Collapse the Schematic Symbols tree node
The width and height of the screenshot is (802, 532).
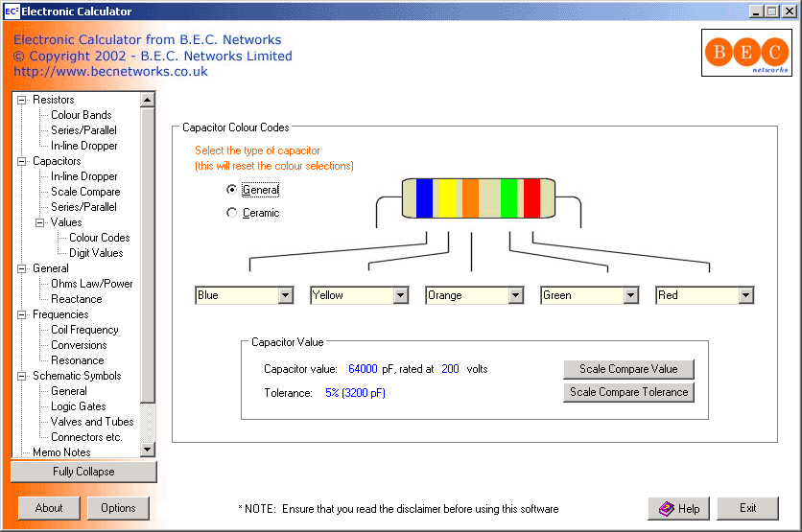point(22,376)
